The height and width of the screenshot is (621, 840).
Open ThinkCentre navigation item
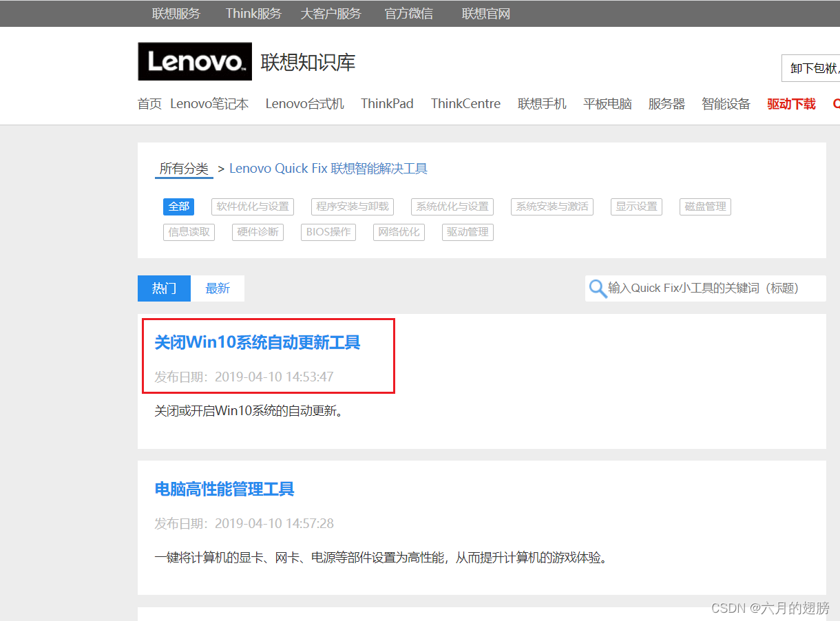[465, 104]
